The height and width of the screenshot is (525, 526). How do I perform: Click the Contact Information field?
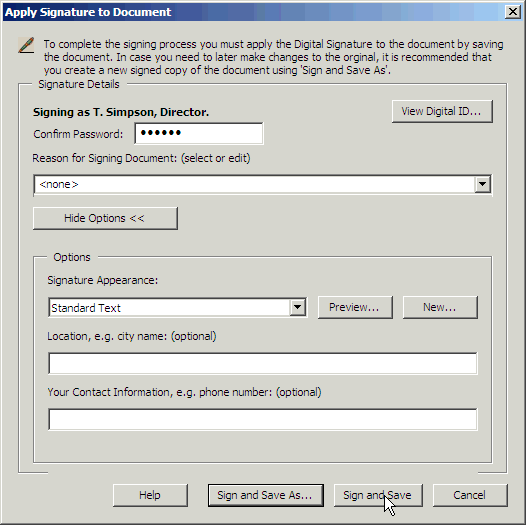click(263, 419)
